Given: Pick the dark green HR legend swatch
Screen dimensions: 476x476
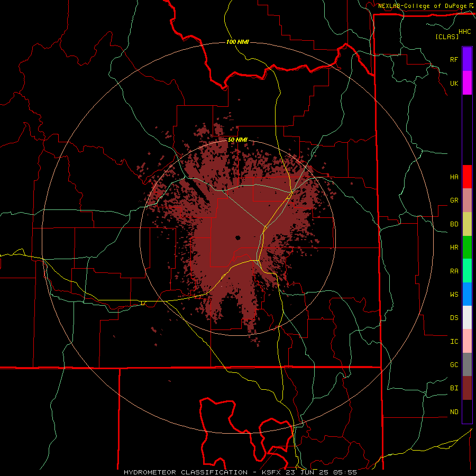Looking at the screenshot, I should point(467,248).
